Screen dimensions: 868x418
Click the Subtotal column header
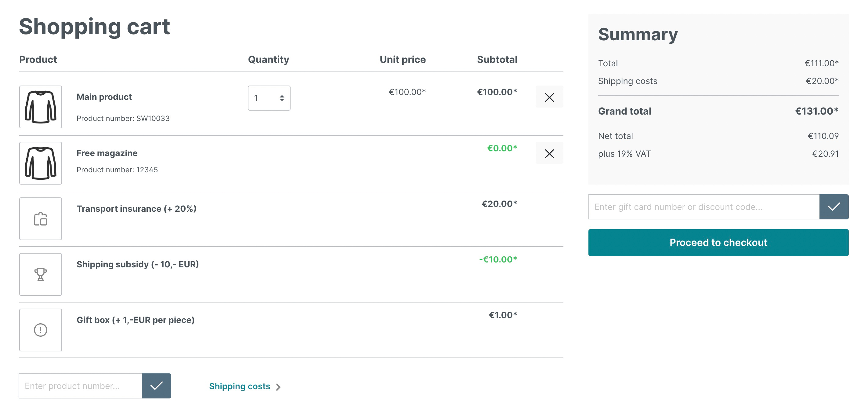497,59
